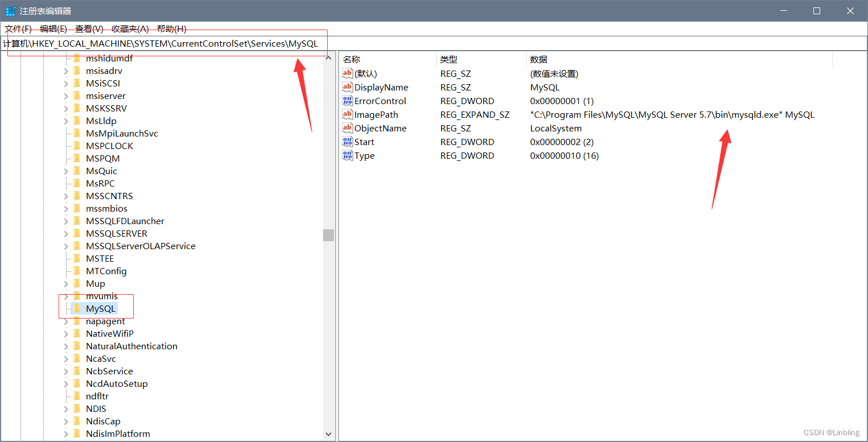The image size is (868, 442).
Task: Click the 0x00000001 (1) ErrorControl data
Action: click(562, 101)
